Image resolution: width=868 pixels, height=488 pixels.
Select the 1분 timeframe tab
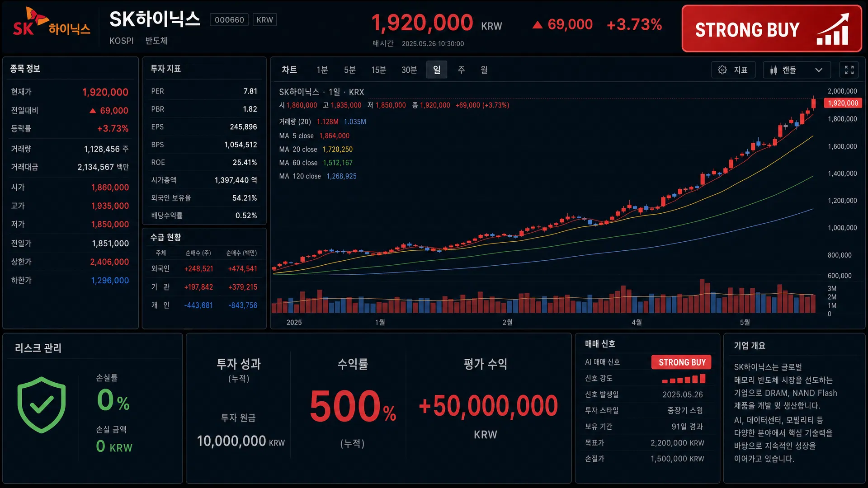click(322, 70)
